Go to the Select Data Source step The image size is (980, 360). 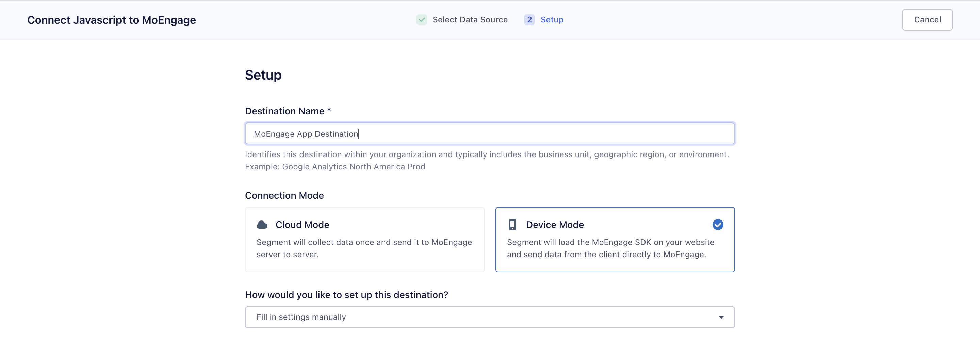[470, 20]
